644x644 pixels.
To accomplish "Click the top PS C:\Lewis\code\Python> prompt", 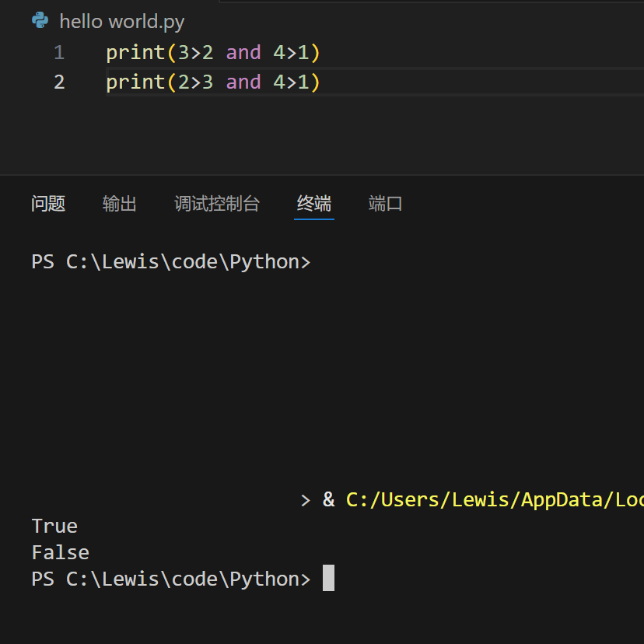I will pos(170,261).
